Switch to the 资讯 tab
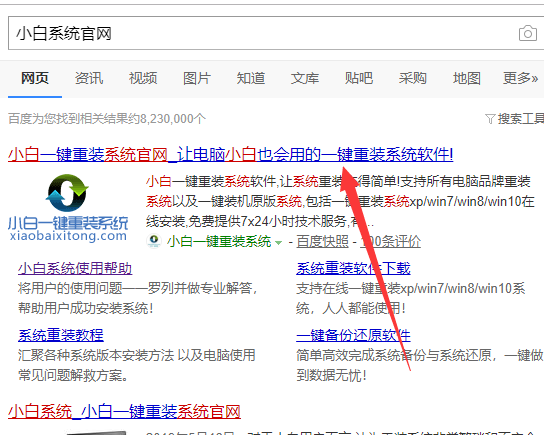 89,78
